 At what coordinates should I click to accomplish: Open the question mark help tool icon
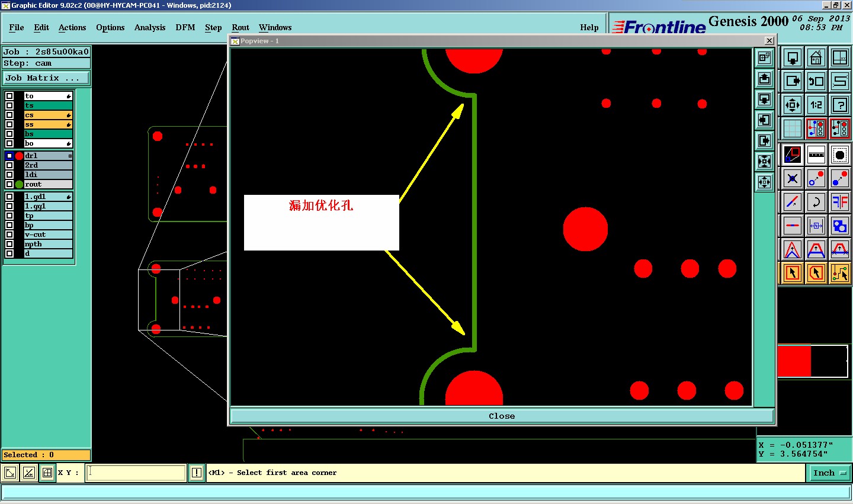point(840,105)
